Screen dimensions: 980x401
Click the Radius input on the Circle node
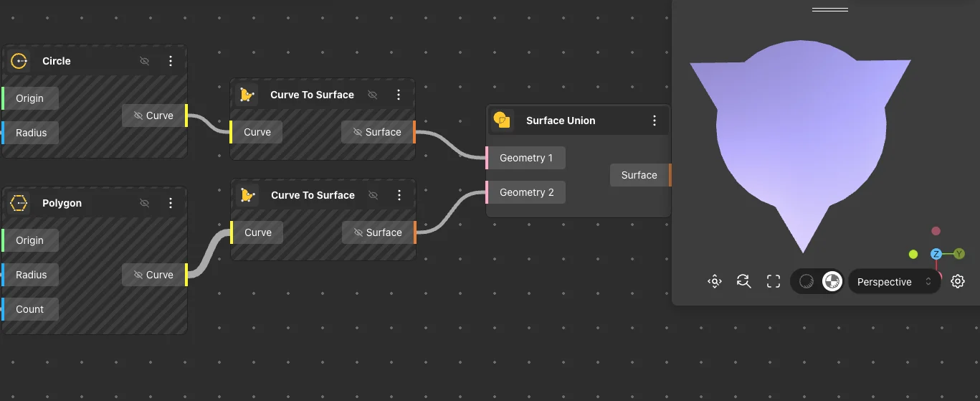point(31,133)
